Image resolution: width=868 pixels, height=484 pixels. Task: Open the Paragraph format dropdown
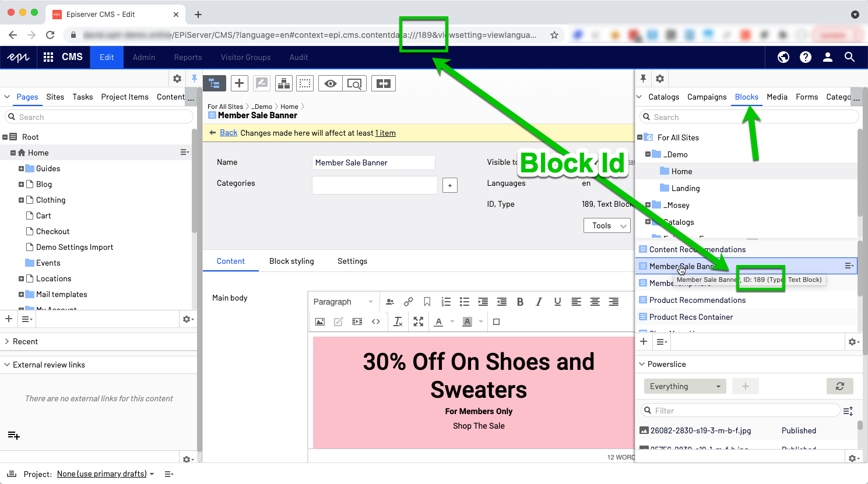[x=343, y=302]
